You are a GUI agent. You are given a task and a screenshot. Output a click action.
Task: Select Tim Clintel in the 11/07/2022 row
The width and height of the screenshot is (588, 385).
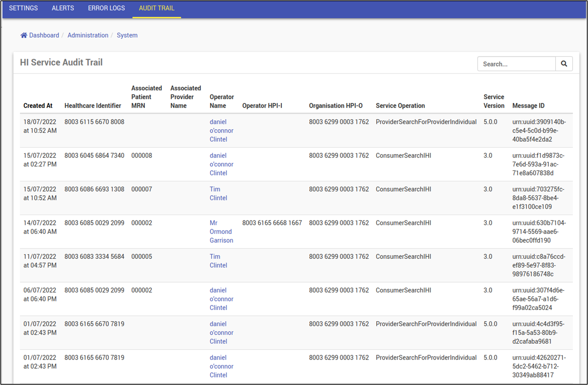point(218,261)
